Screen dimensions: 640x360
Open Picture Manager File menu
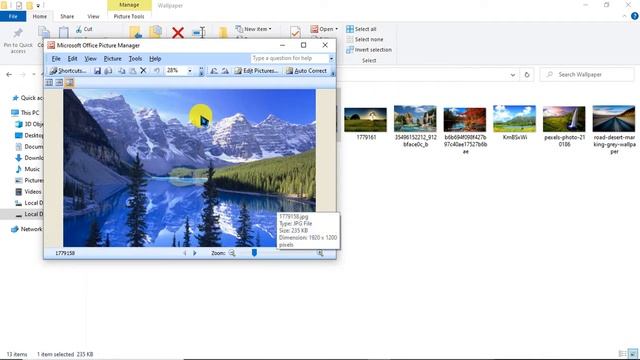click(x=56, y=59)
